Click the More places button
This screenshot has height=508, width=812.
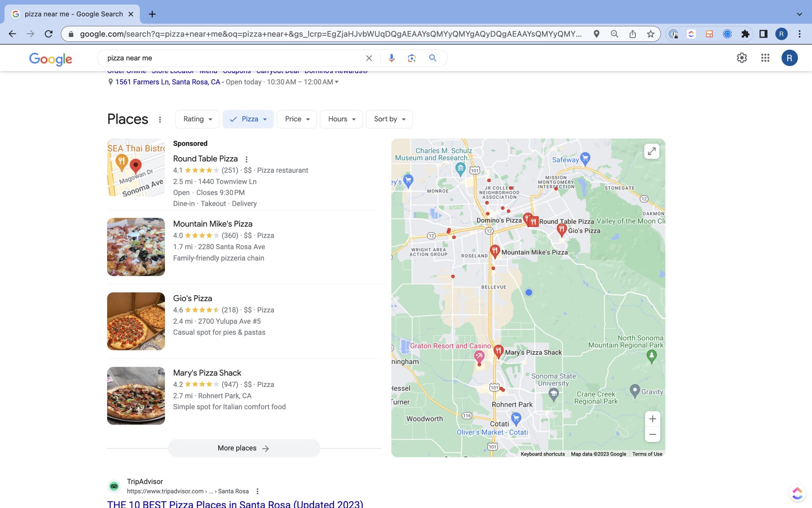coord(244,448)
